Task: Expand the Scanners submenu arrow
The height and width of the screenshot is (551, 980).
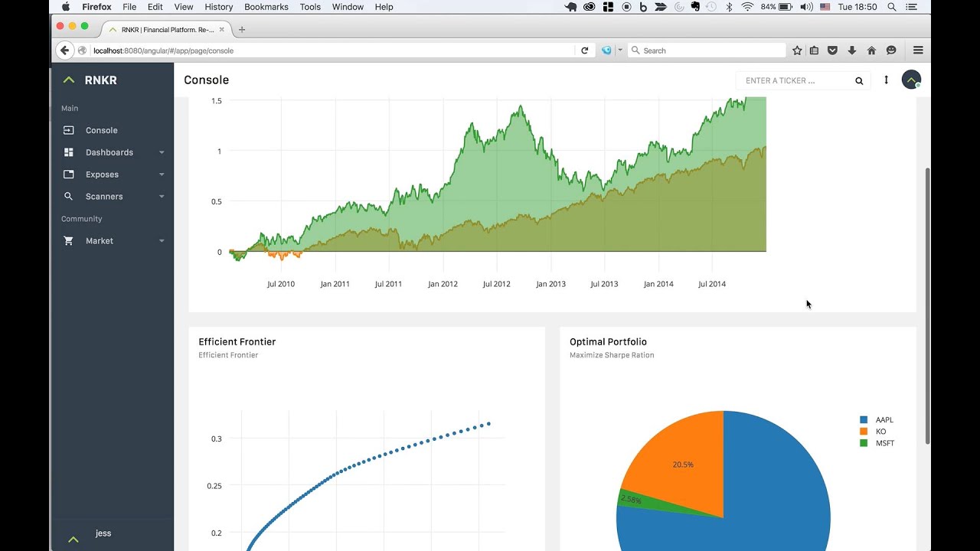Action: click(x=162, y=197)
